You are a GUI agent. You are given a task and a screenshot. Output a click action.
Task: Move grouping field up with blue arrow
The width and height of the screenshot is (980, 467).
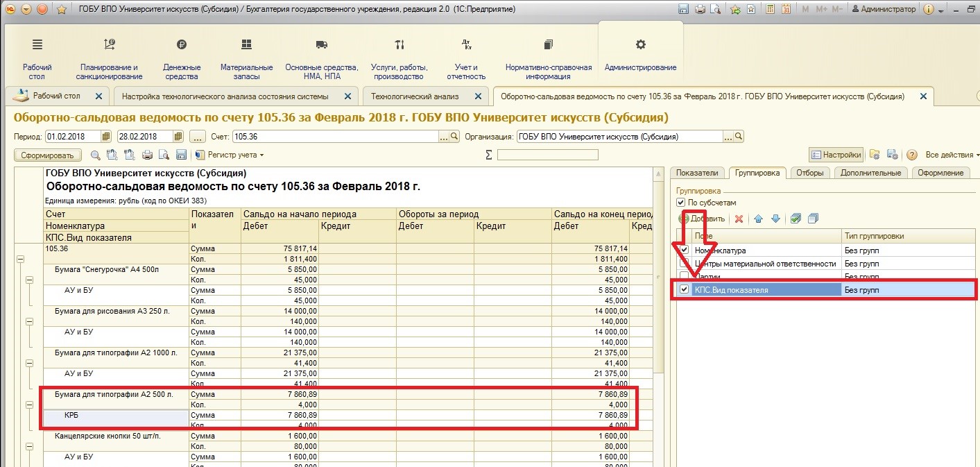(758, 219)
